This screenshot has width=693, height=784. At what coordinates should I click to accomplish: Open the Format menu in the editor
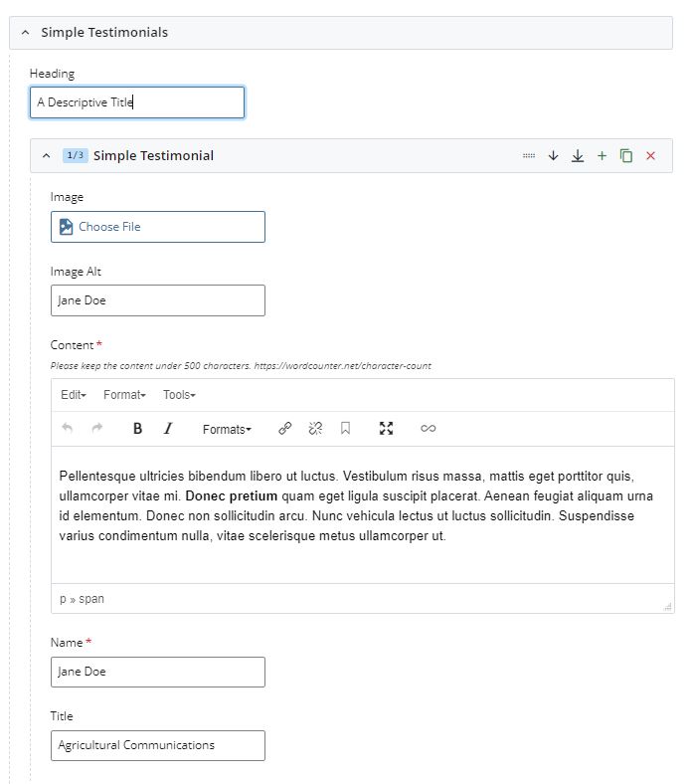[x=124, y=395]
